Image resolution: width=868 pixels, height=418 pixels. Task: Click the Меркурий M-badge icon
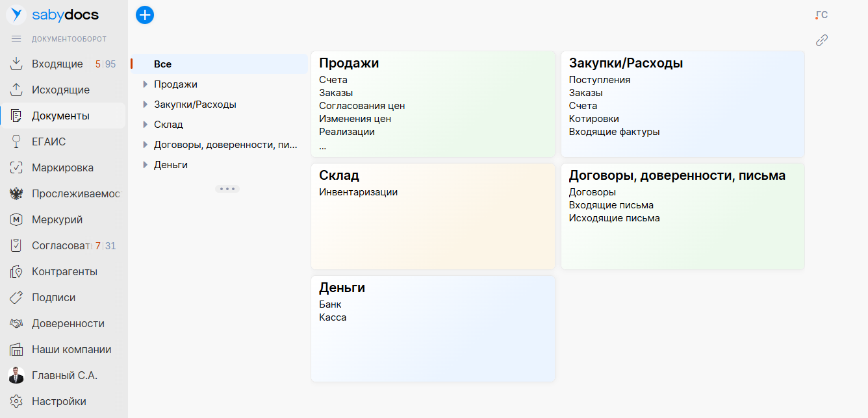point(17,219)
